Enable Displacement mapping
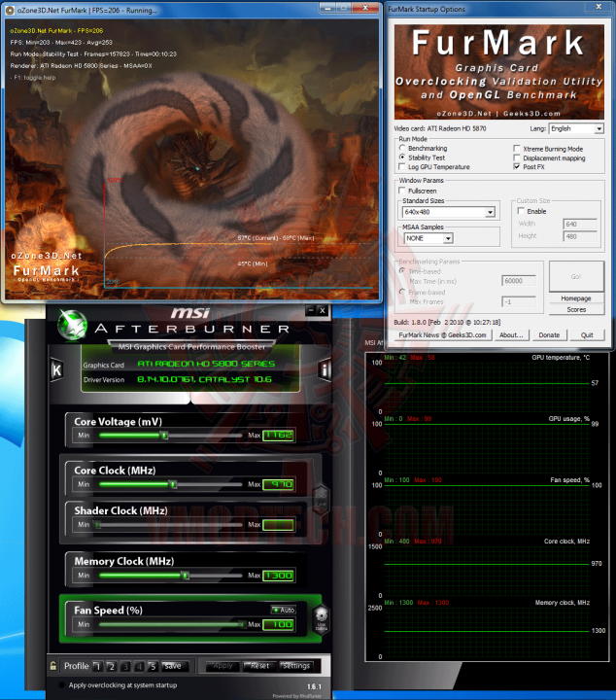This screenshot has height=700, width=616. point(517,157)
